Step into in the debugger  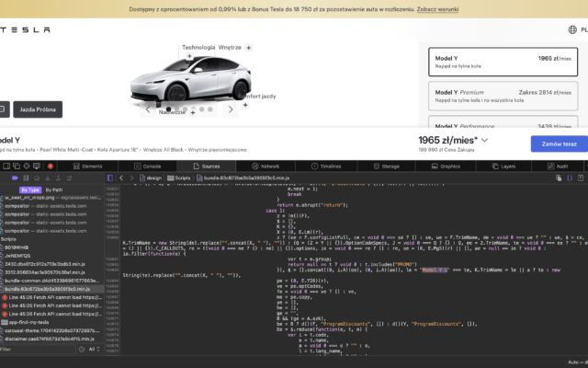[48, 178]
